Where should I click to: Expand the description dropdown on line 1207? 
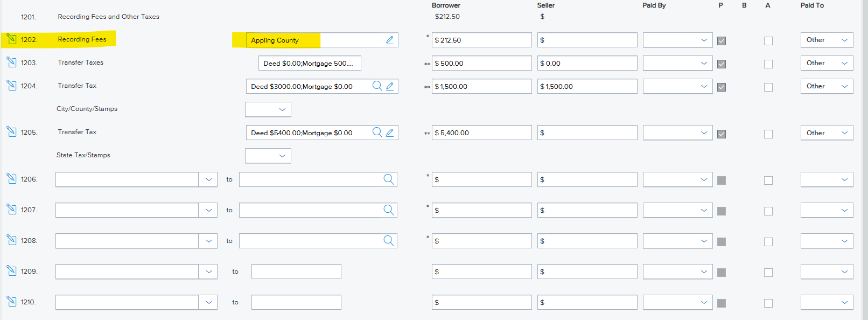208,210
